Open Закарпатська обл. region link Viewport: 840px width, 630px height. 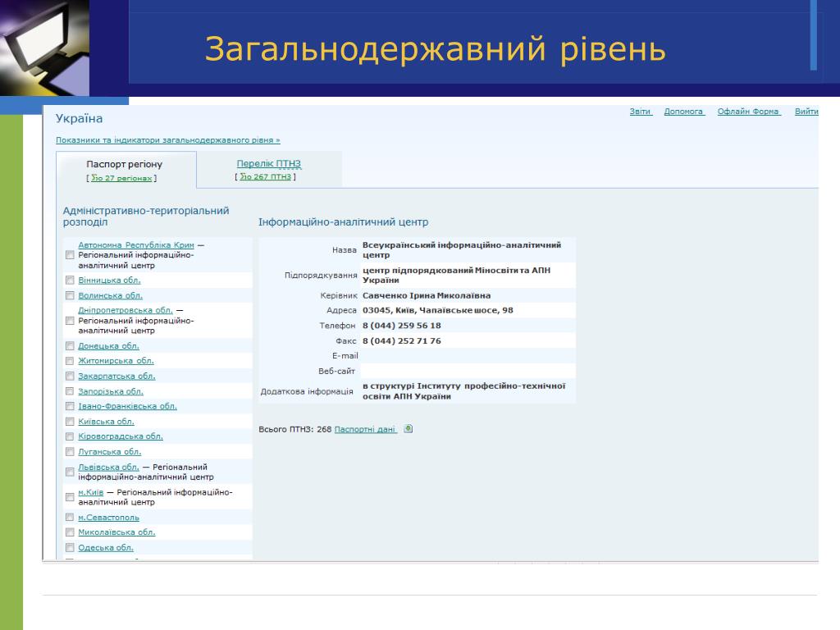pyautogui.click(x=116, y=376)
